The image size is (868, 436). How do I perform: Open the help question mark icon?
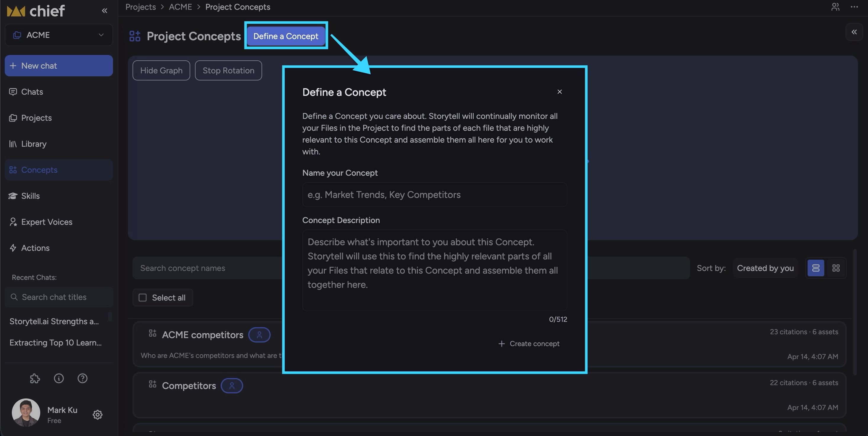tap(83, 378)
